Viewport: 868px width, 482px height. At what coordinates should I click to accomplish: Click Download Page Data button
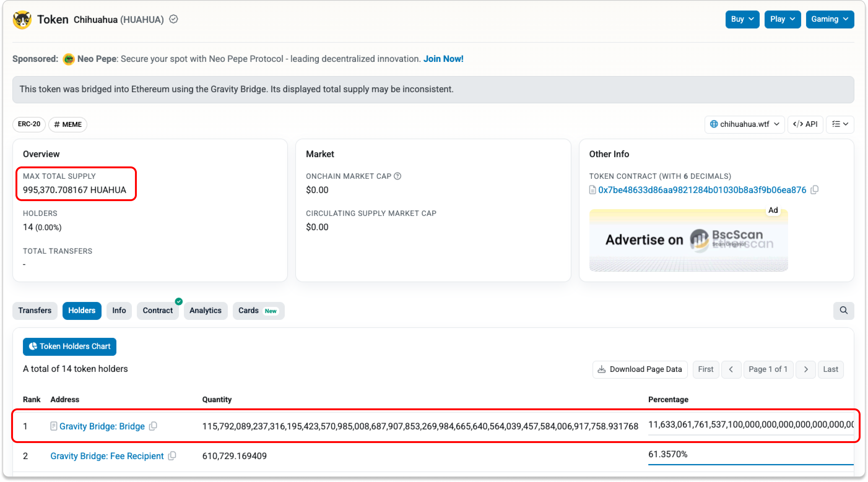[640, 369]
